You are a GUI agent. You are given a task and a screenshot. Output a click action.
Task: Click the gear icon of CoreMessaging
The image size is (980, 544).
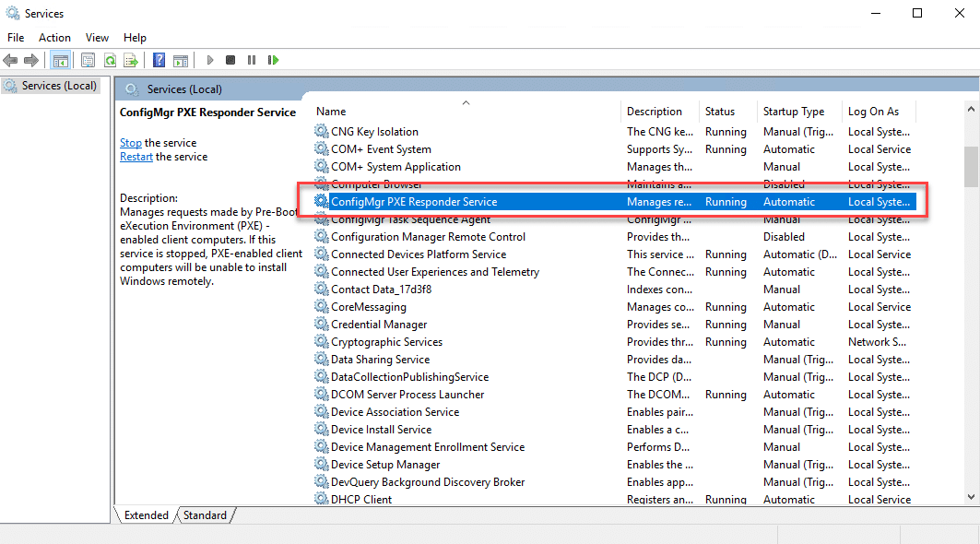pyautogui.click(x=321, y=306)
